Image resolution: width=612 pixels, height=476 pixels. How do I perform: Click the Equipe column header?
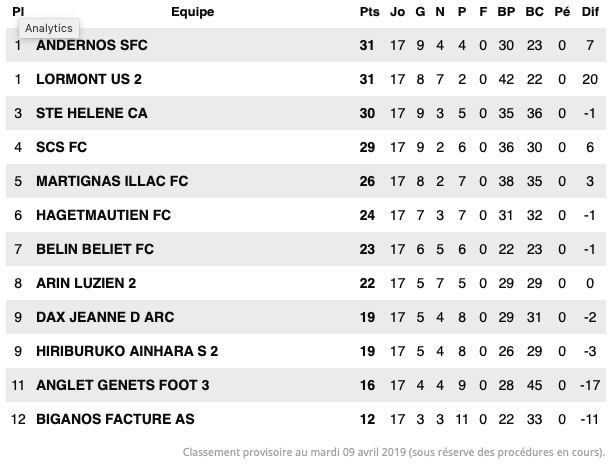(192, 12)
